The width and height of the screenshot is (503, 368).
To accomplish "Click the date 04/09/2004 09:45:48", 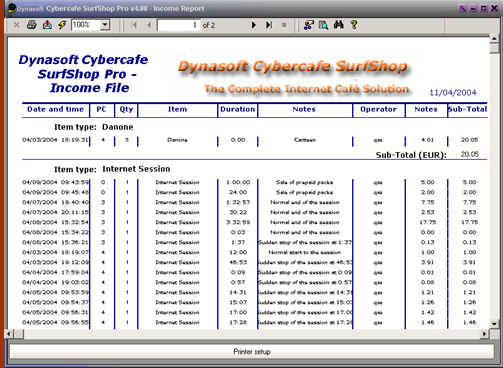I will click(55, 192).
